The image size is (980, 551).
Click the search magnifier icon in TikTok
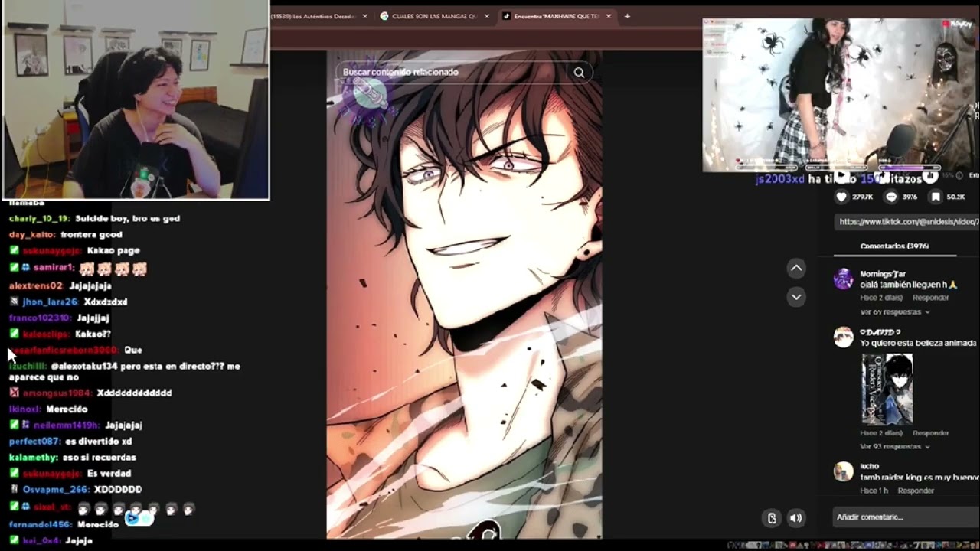click(x=579, y=73)
